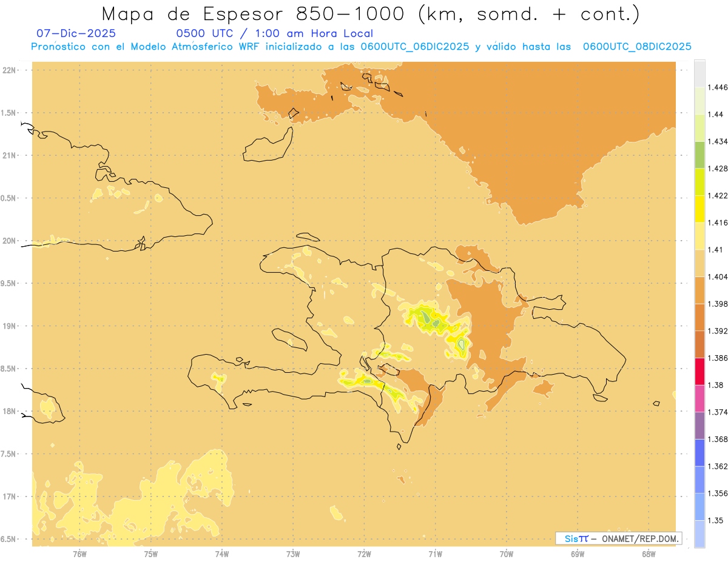Click the yellow-green legend swatch between 1.422 and 1.428
728x562 pixels.
pyautogui.click(x=699, y=182)
